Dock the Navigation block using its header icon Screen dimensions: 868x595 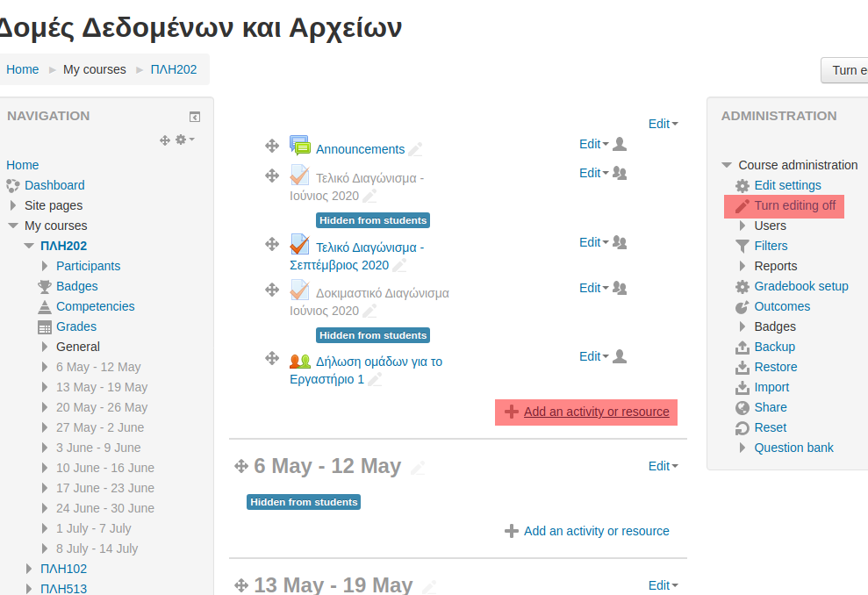[x=195, y=117]
